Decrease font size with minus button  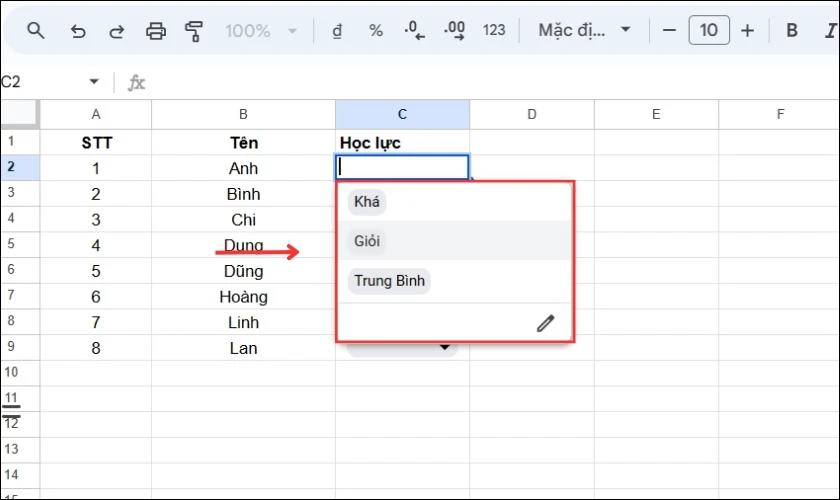pos(669,31)
